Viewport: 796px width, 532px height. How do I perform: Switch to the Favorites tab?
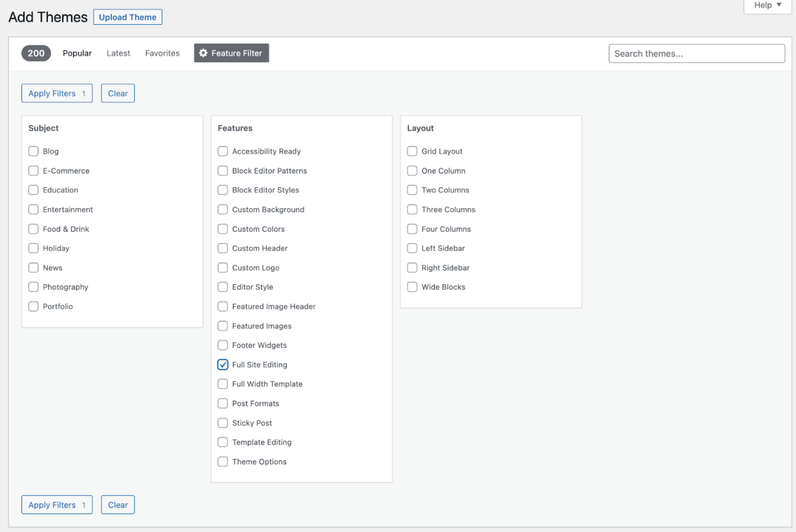pyautogui.click(x=162, y=53)
